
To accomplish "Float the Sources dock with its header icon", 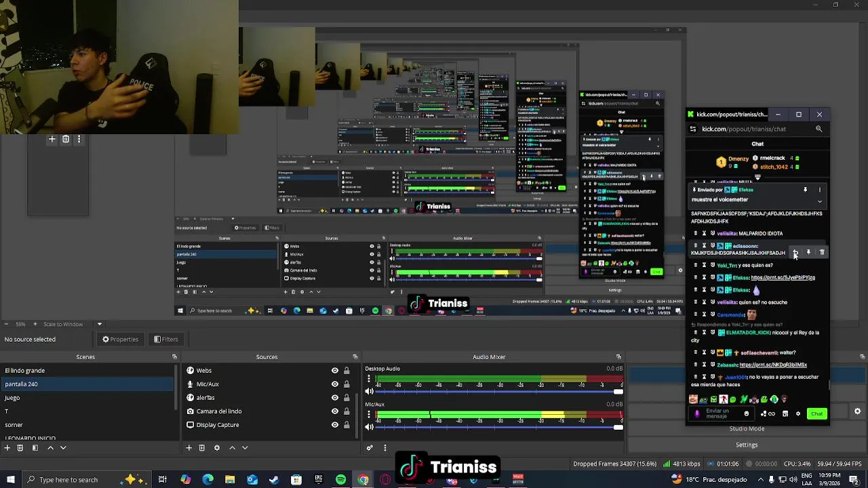I will tap(355, 357).
